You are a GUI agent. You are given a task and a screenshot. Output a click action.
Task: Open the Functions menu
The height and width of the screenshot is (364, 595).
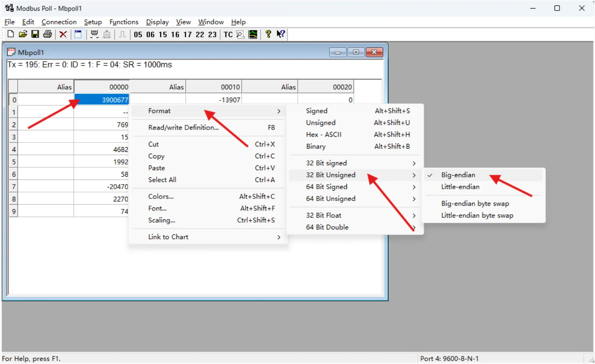coord(124,22)
